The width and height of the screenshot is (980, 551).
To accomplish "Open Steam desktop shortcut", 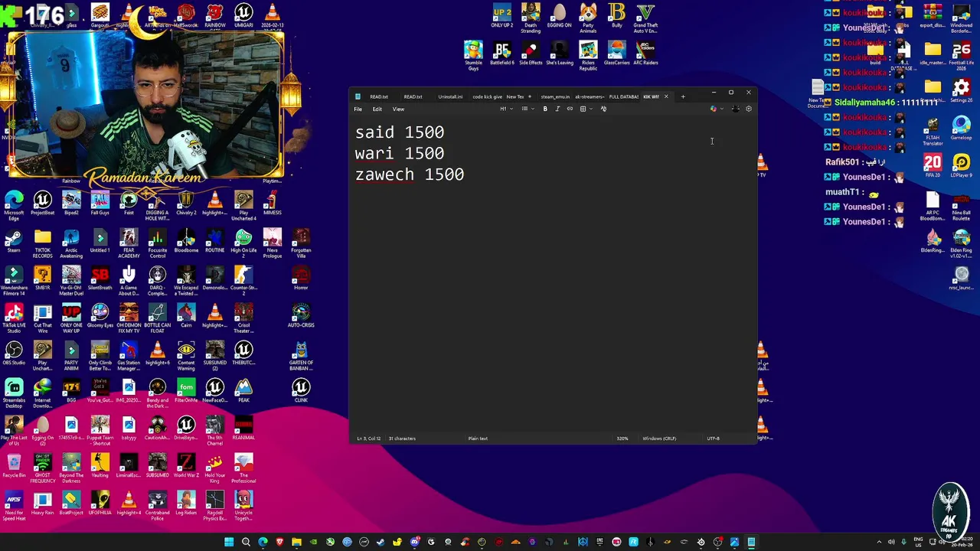I will click(14, 240).
